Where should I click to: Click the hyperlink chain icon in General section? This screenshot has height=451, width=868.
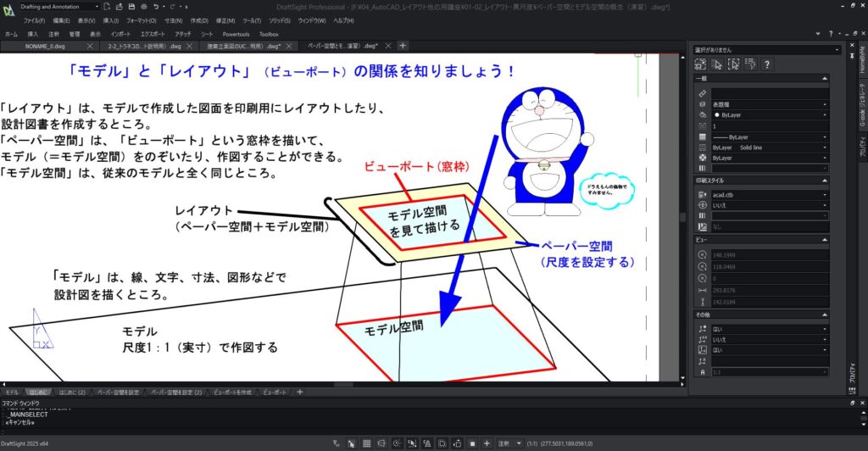[x=702, y=93]
